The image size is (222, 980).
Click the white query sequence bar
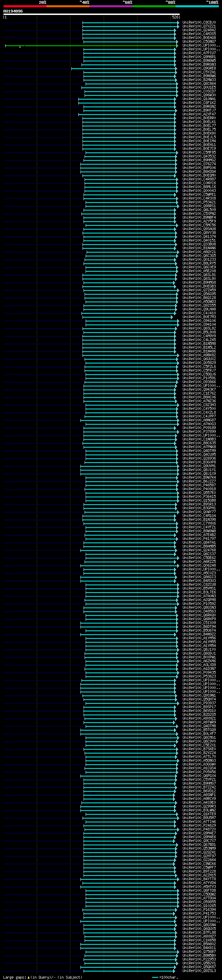point(92,15)
